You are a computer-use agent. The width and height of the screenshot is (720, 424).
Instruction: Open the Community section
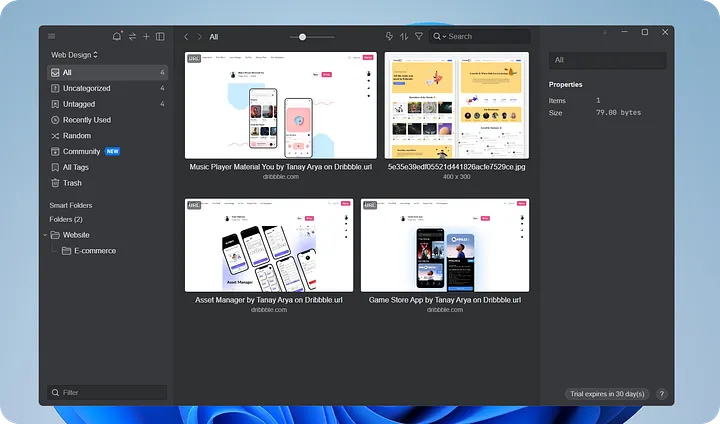[107, 151]
